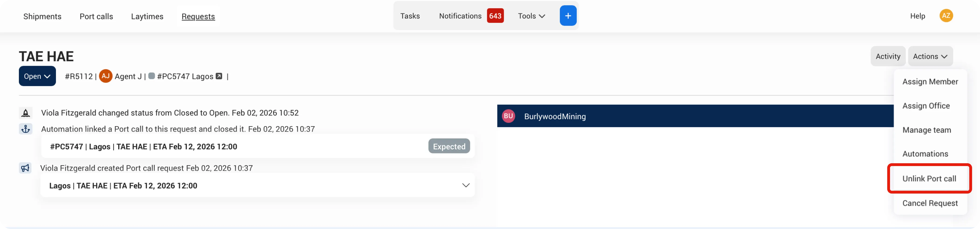The height and width of the screenshot is (229, 980).
Task: Click the Automation linked Port call log text
Action: 178,129
